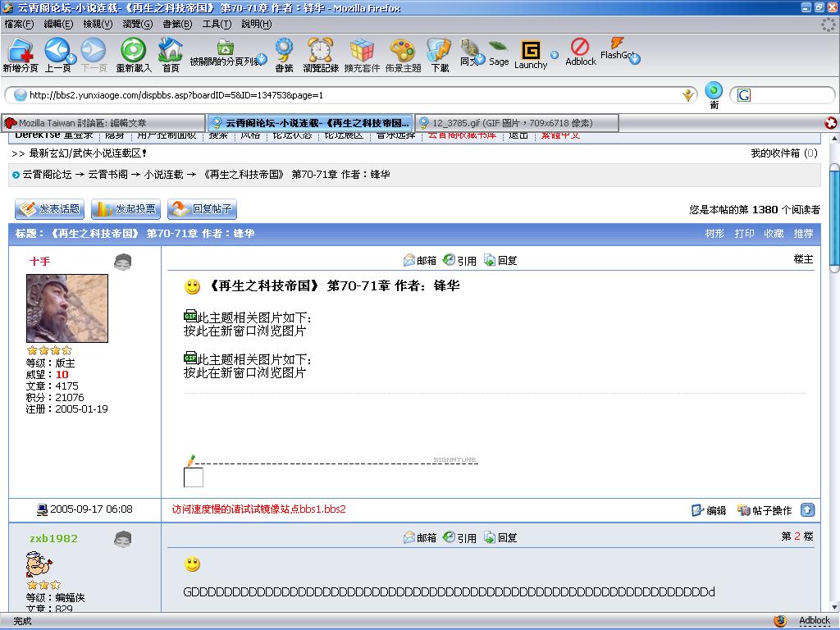Open the 下載 downloads icon
The image size is (840, 630).
click(x=440, y=55)
